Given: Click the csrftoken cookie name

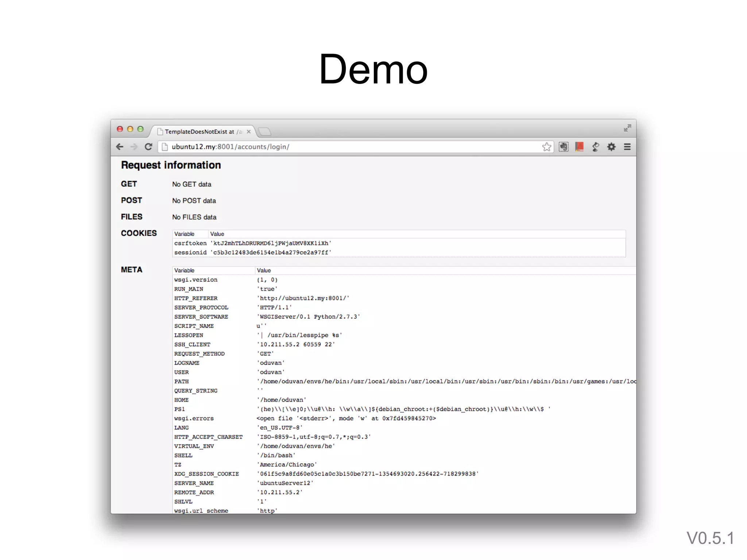Looking at the screenshot, I should coord(190,243).
